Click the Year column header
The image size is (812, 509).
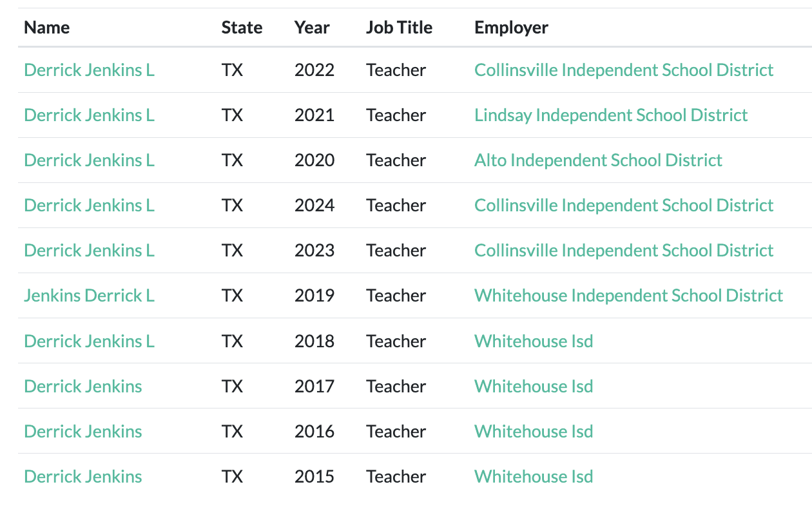click(x=312, y=28)
